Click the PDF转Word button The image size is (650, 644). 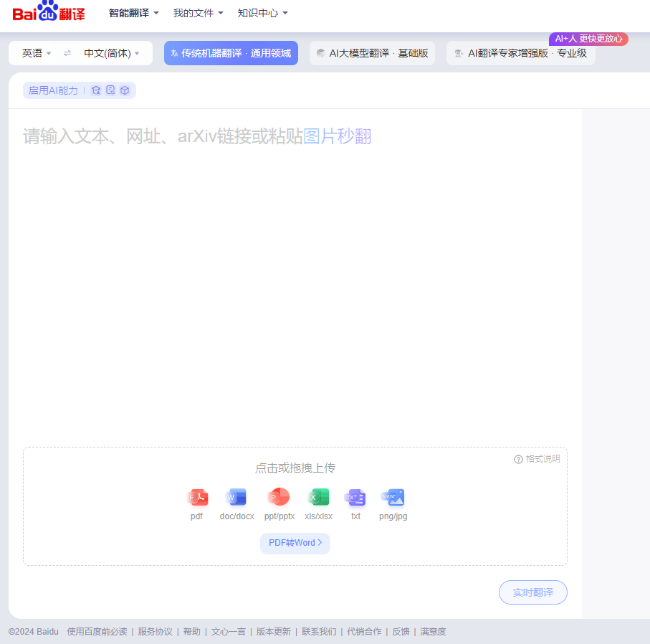tap(295, 543)
